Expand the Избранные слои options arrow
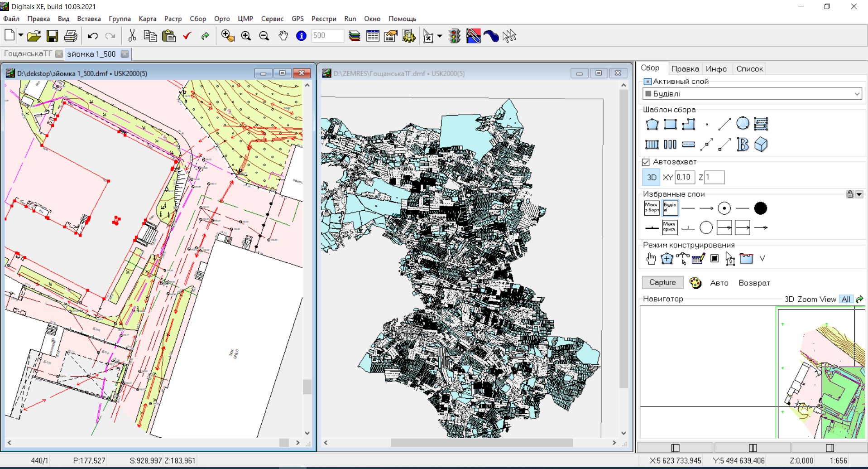This screenshot has height=469, width=868. pyautogui.click(x=859, y=194)
